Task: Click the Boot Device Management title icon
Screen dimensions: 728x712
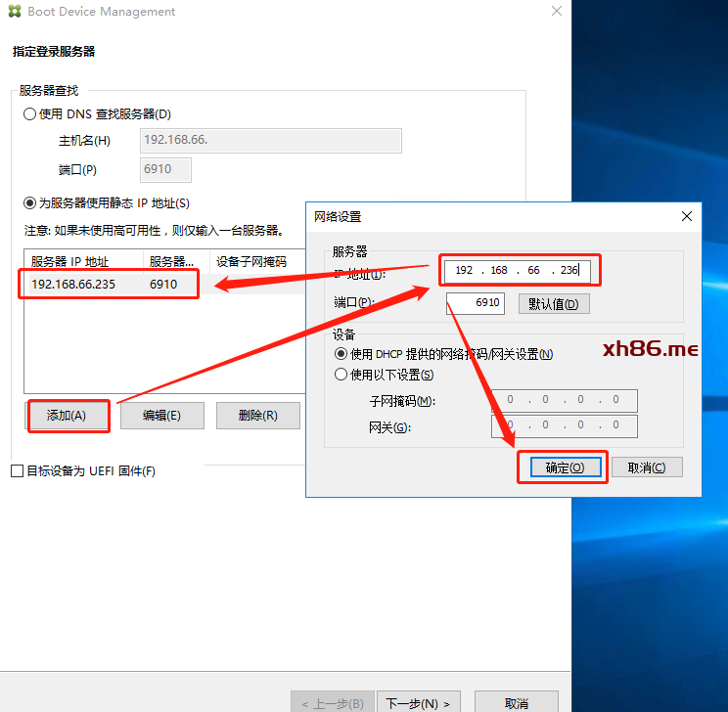Action: coord(13,12)
